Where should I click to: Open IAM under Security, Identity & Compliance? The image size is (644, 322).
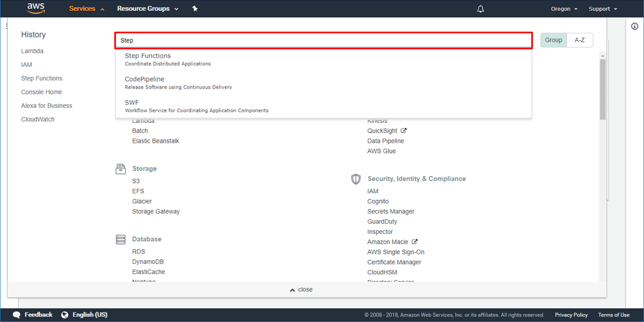(373, 192)
